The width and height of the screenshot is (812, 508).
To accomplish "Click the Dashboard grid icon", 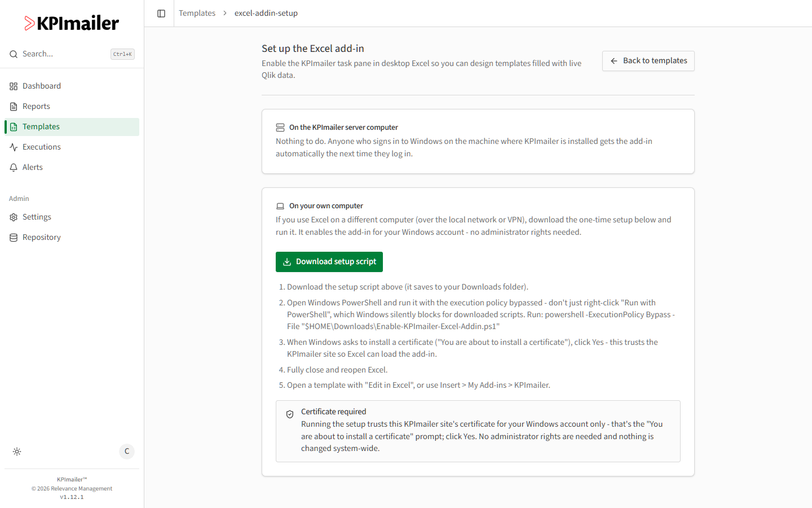I will coord(14,86).
